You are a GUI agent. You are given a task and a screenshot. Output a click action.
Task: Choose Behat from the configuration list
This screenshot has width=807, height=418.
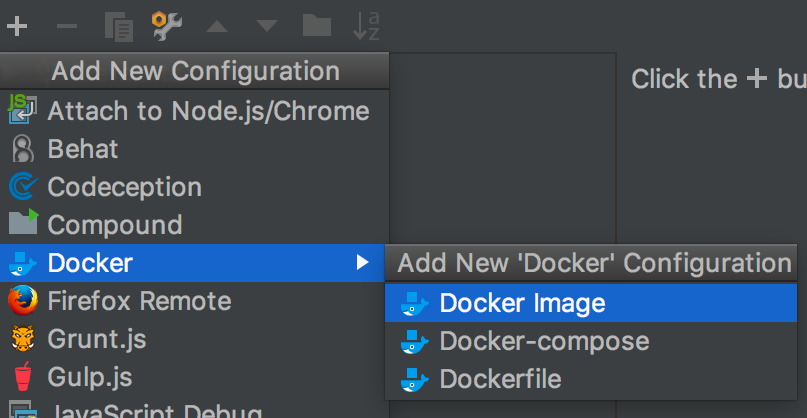point(83,149)
